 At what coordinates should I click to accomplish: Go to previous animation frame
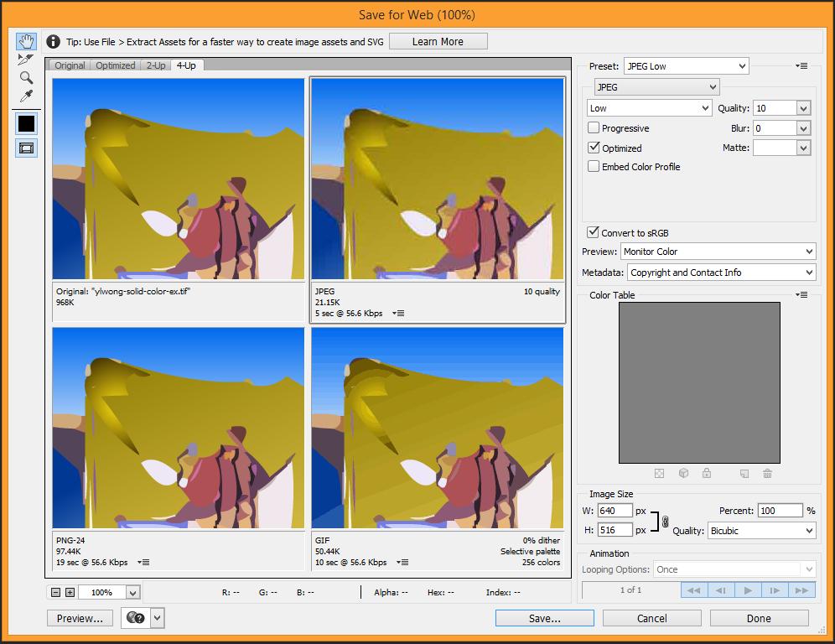[721, 590]
